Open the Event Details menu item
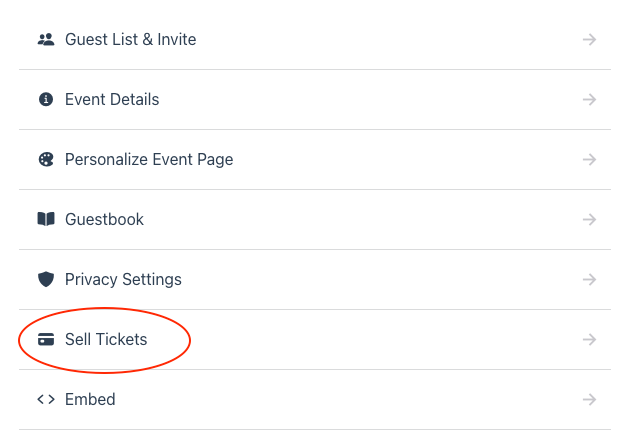Screen dimensions: 642x443 [x=112, y=100]
